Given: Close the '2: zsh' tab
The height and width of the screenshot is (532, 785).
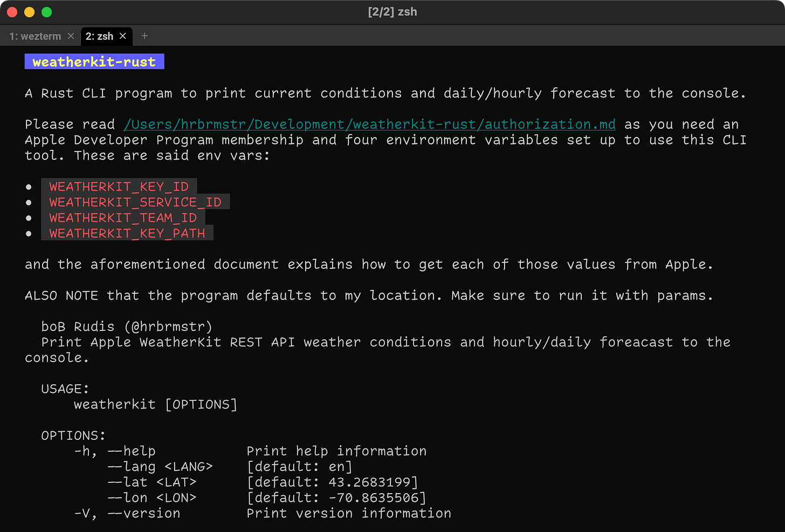Looking at the screenshot, I should click(123, 36).
